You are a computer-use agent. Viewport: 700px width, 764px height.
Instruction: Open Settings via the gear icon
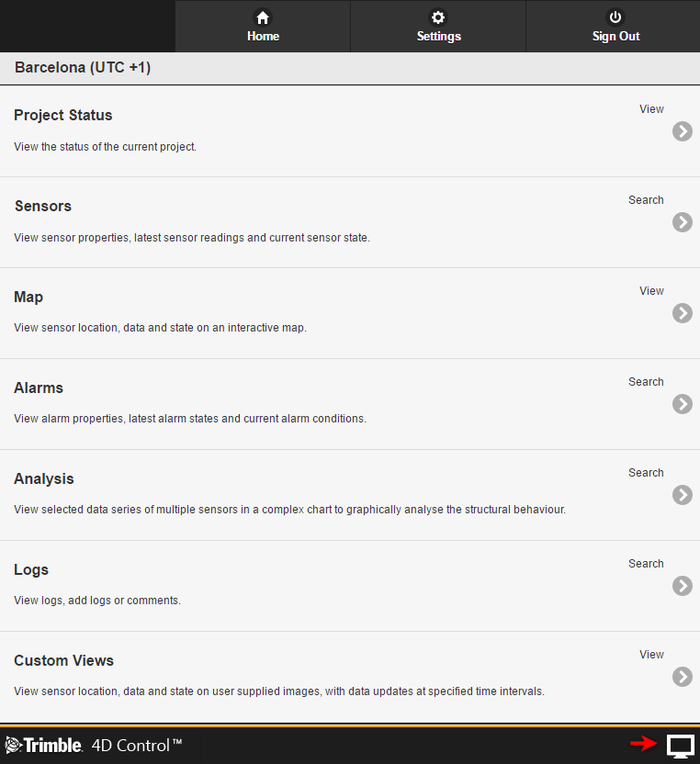(x=438, y=17)
